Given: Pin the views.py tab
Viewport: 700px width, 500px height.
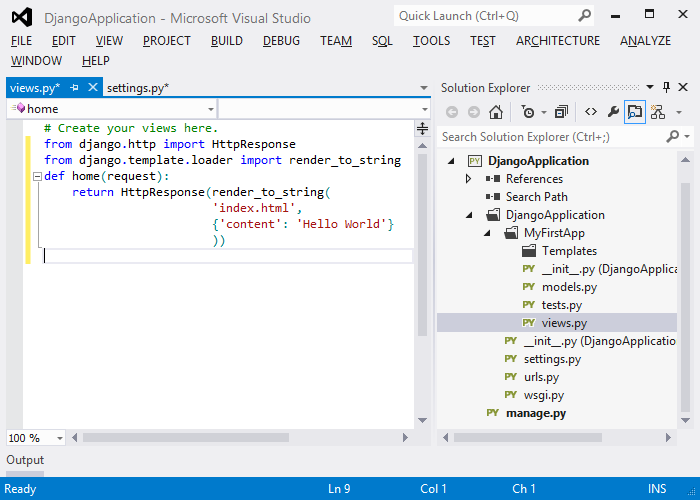Looking at the screenshot, I should click(x=75, y=88).
